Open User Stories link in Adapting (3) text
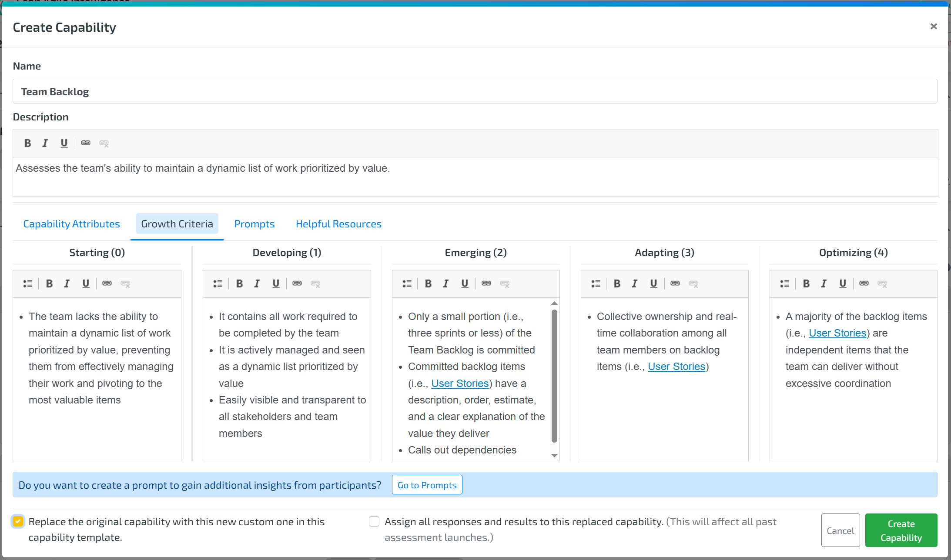The height and width of the screenshot is (560, 951). click(x=676, y=367)
